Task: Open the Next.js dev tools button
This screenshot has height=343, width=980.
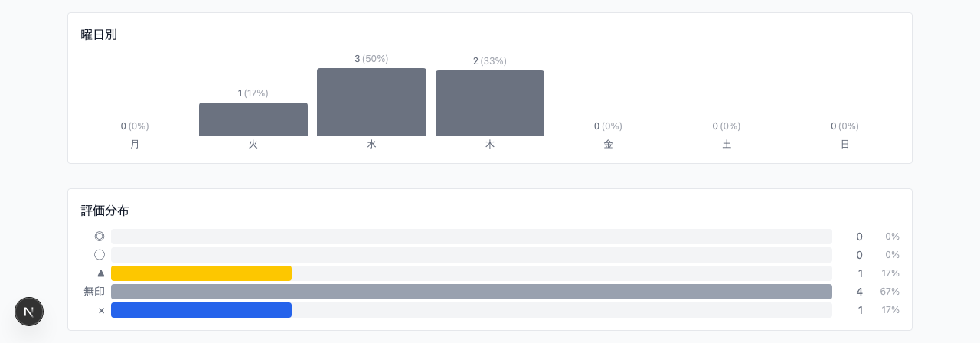Action: (x=29, y=312)
